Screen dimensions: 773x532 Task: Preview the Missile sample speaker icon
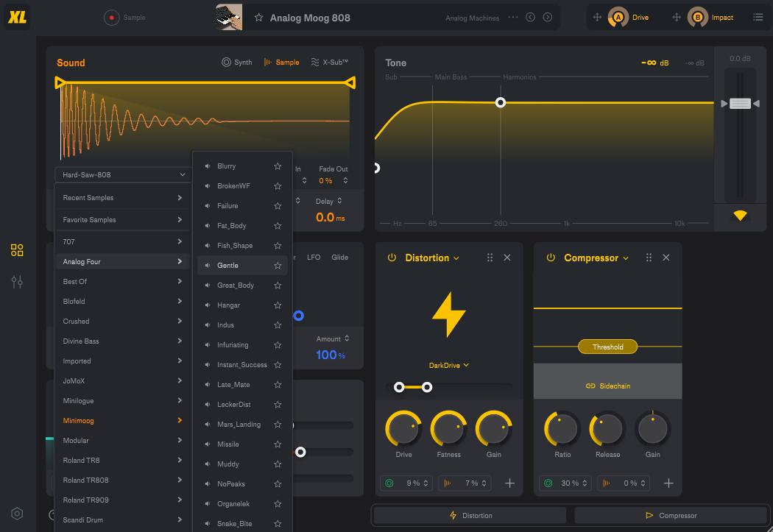(x=208, y=444)
